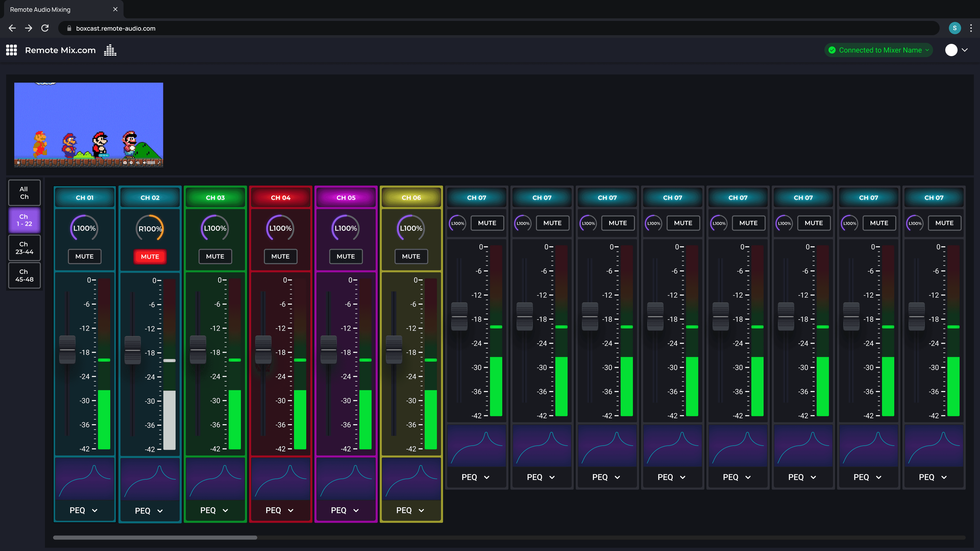Expand the PEQ dropdown on CH 01
This screenshot has height=551, width=980.
[84, 510]
